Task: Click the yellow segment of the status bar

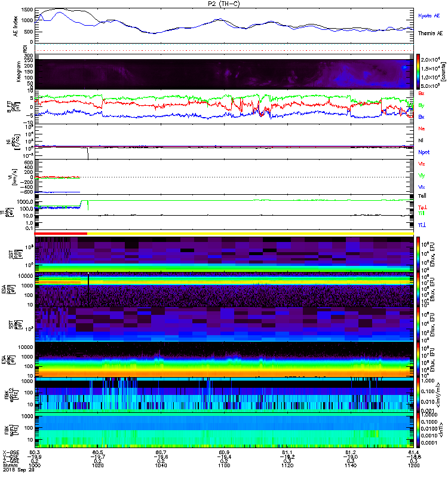Action: pyautogui.click(x=250, y=234)
